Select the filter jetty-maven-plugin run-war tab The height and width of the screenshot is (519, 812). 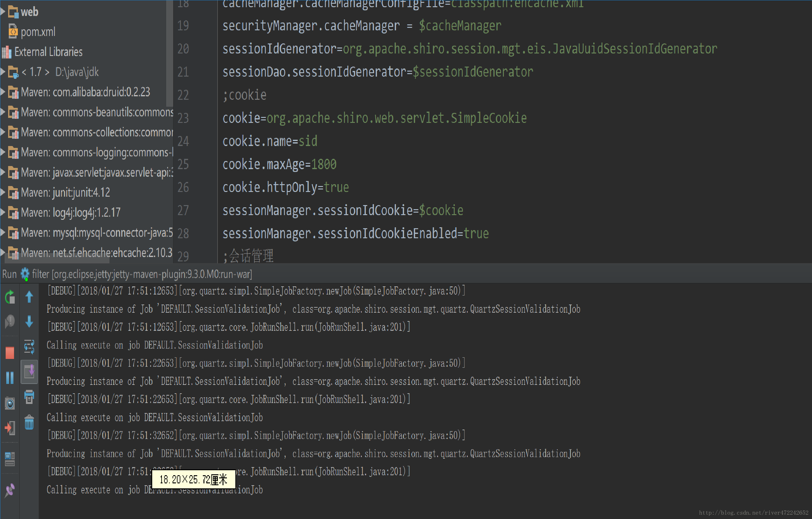[x=142, y=274]
